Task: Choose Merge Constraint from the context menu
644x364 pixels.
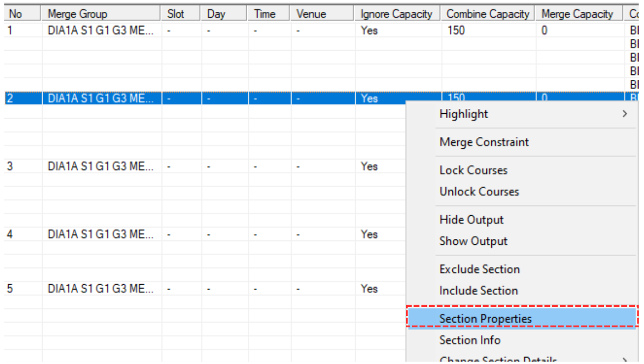Action: pos(484,142)
